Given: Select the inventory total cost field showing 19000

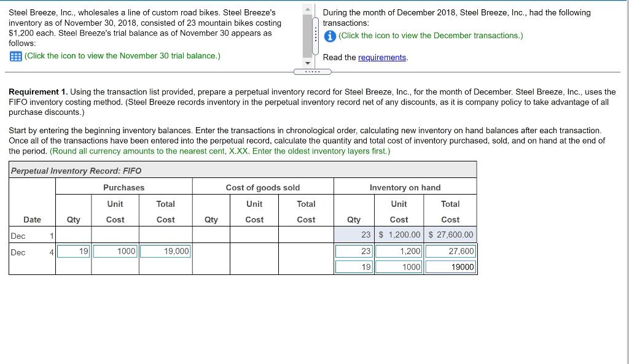Looking at the screenshot, I should click(450, 267).
